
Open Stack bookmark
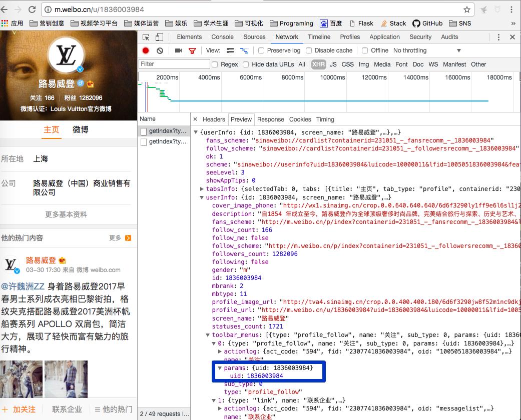click(x=393, y=23)
